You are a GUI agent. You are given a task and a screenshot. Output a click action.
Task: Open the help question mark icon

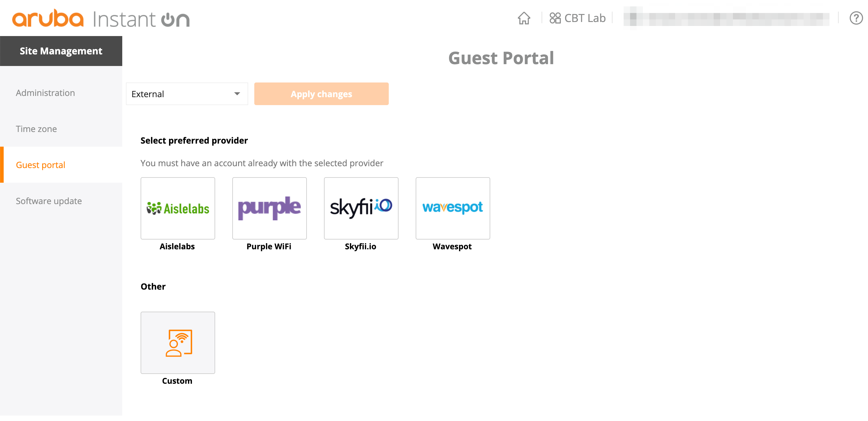point(856,18)
